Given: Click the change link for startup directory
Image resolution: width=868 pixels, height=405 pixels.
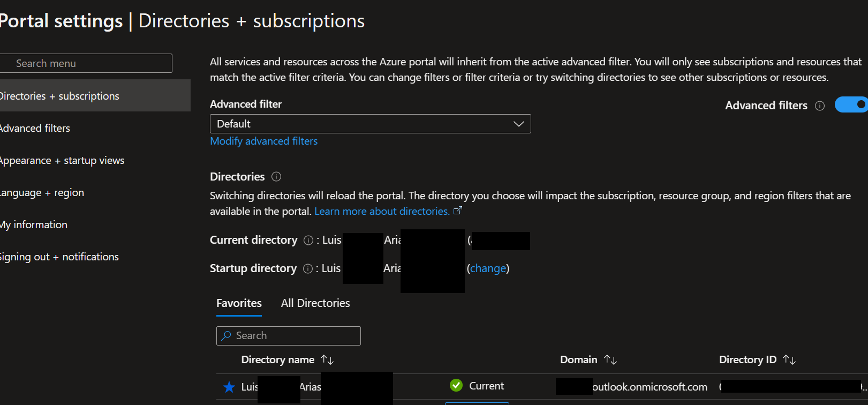Looking at the screenshot, I should pos(488,268).
